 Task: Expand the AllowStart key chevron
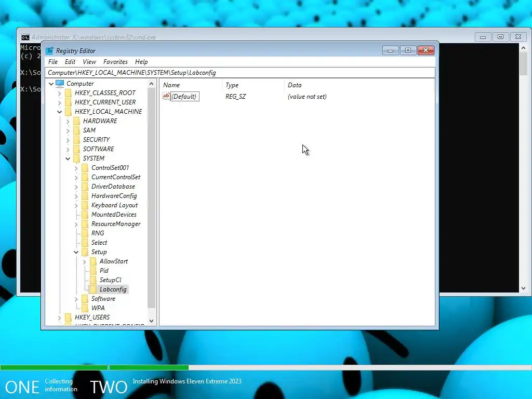[84, 262]
